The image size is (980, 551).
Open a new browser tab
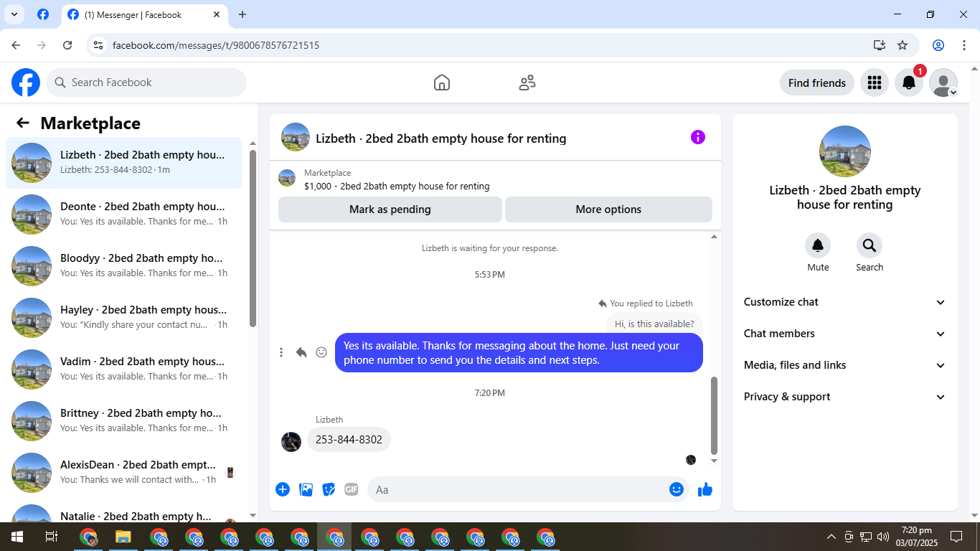pos(242,14)
